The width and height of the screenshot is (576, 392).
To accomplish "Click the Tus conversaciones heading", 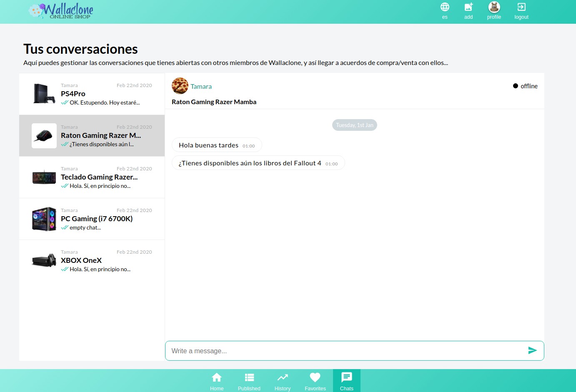I will [80, 49].
